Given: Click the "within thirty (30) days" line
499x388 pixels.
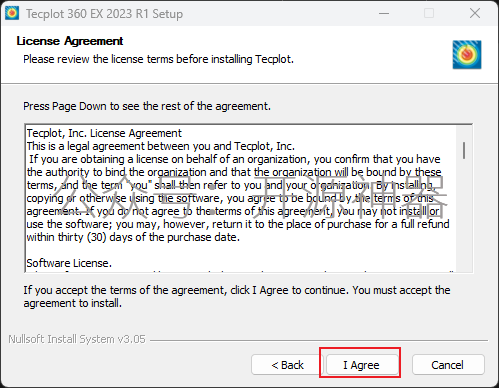Looking at the screenshot, I should [x=133, y=237].
